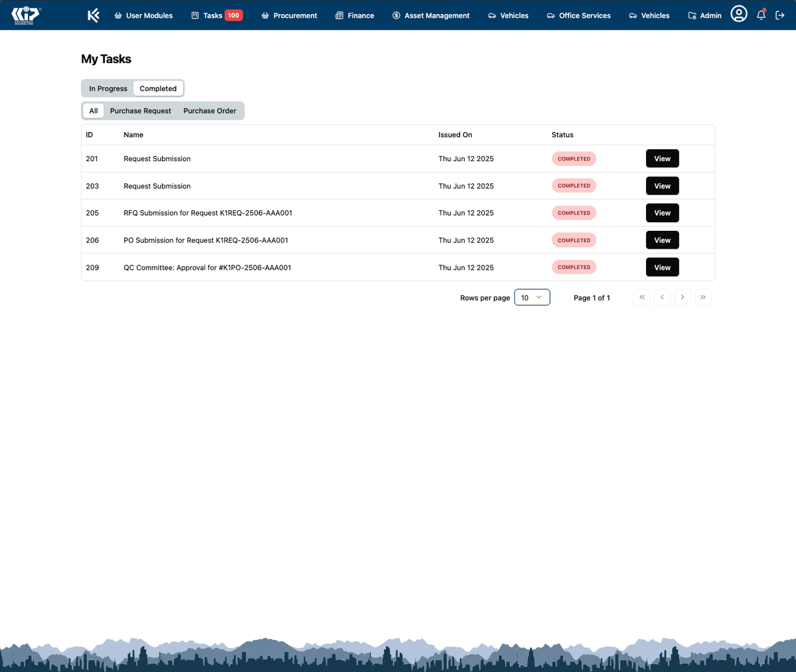Open the Admin menu item
This screenshot has height=672, width=796.
click(704, 15)
